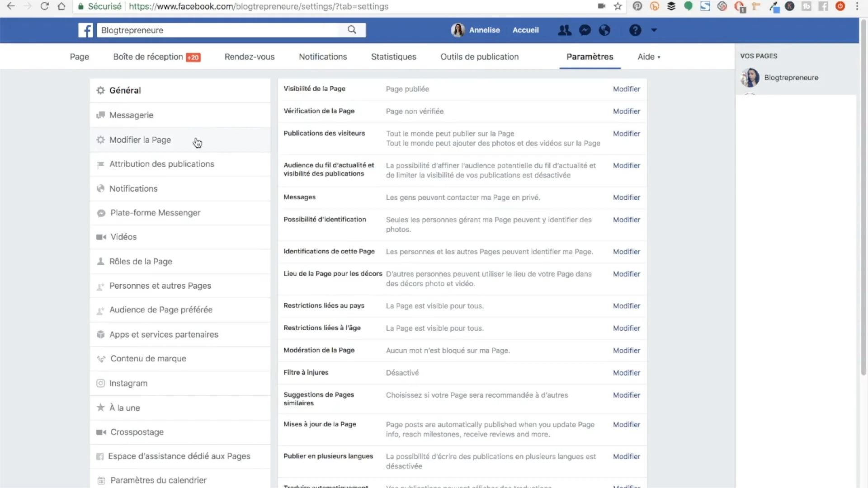Click the Buffer stack extension icon
Viewport: 868px width, 488px height.
[x=671, y=6]
